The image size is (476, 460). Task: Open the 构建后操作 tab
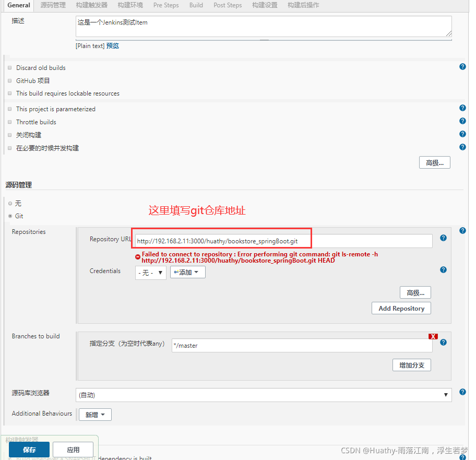click(x=303, y=5)
